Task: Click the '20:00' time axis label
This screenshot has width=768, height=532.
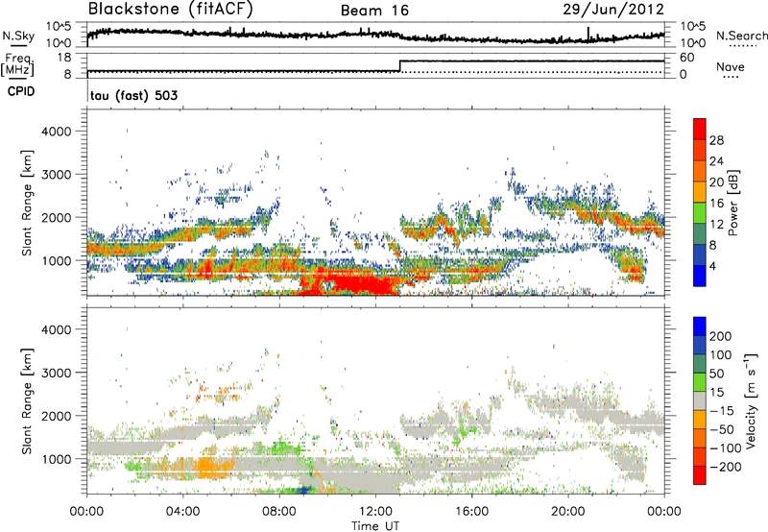Action: pyautogui.click(x=567, y=512)
